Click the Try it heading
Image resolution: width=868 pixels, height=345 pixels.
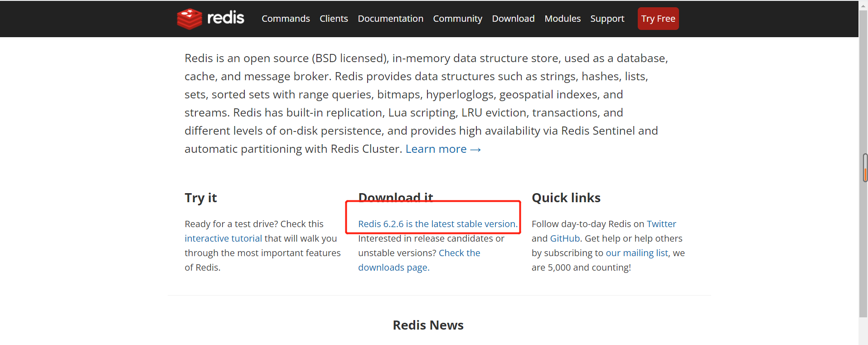[201, 198]
